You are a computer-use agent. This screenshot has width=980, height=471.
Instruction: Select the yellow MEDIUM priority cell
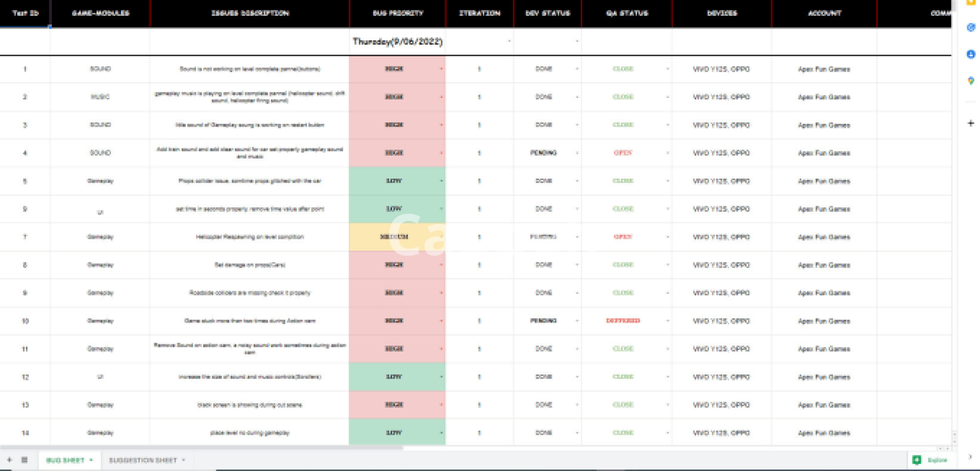click(394, 237)
